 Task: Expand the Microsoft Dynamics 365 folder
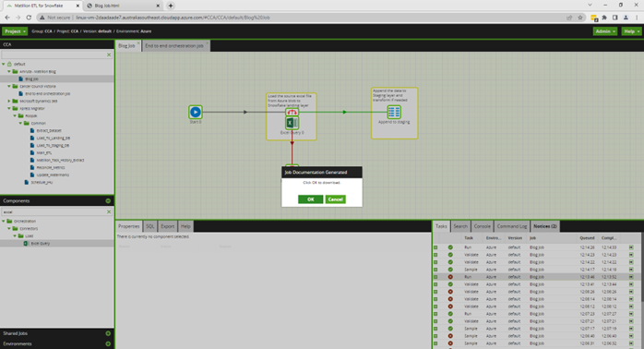pyautogui.click(x=9, y=102)
